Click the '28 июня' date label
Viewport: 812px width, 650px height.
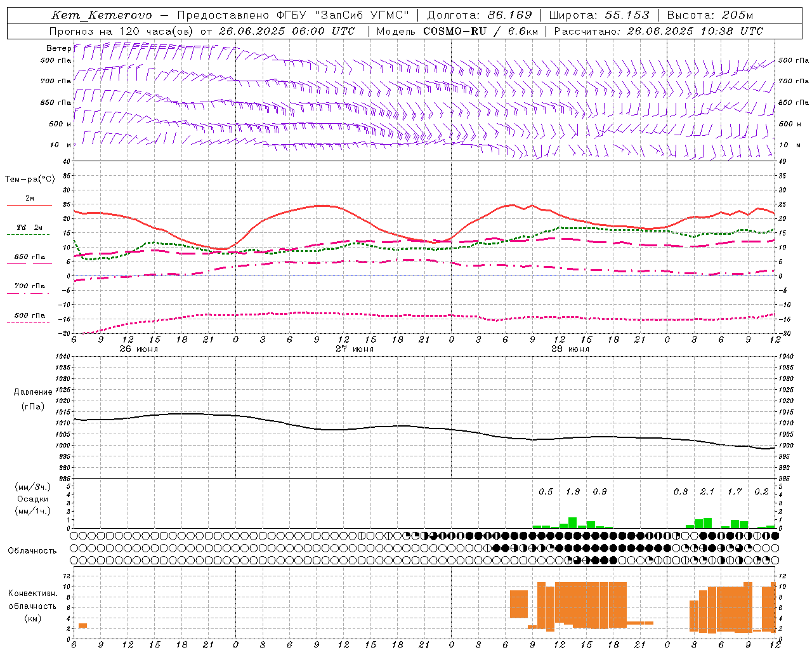pyautogui.click(x=570, y=349)
